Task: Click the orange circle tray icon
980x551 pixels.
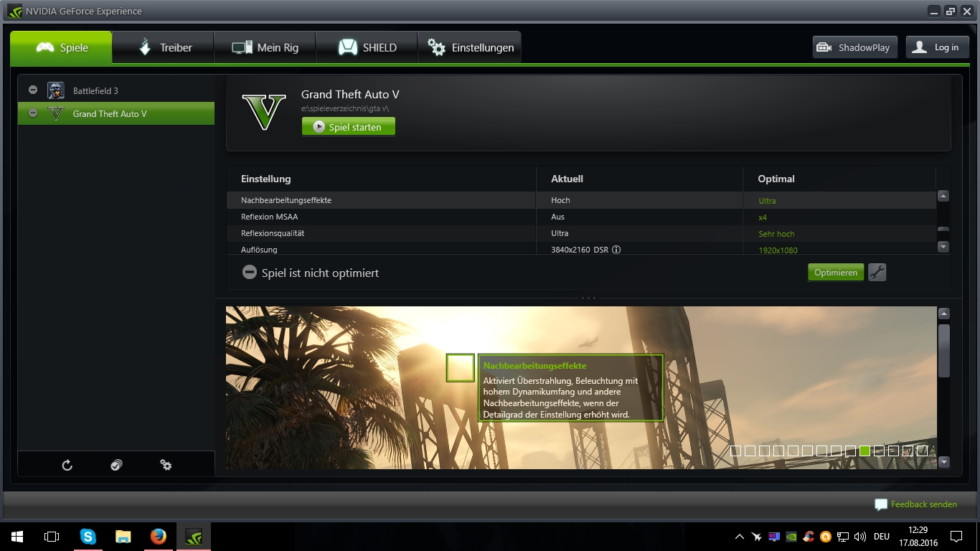Action: click(x=826, y=537)
